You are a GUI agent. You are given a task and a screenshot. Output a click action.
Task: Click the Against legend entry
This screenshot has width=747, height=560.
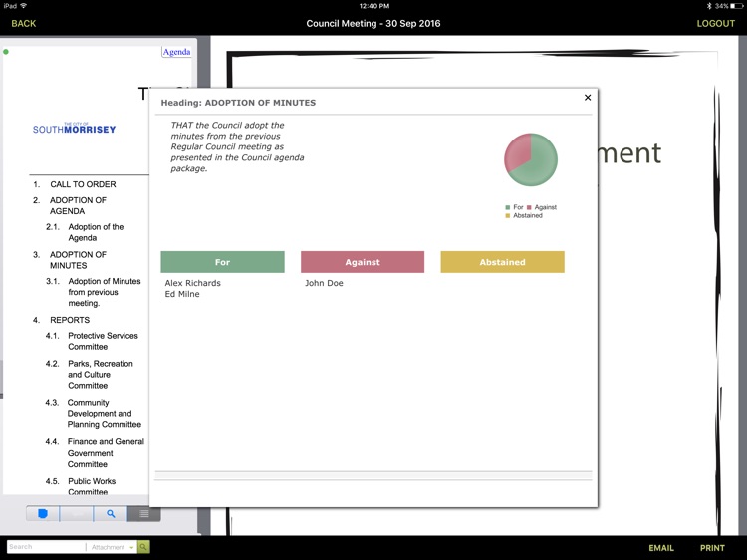(542, 207)
